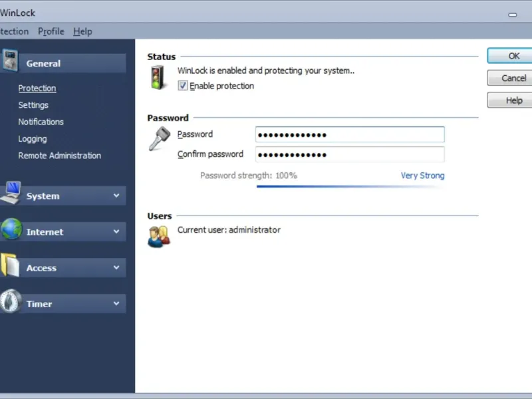This screenshot has width=532, height=399.
Task: Open Remote Administration in sidebar
Action: (x=60, y=156)
